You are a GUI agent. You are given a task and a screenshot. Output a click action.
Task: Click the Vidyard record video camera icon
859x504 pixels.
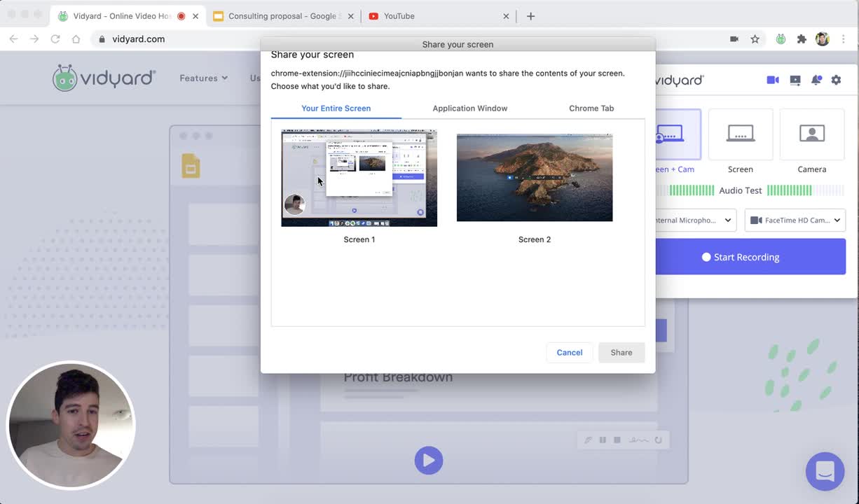point(773,80)
